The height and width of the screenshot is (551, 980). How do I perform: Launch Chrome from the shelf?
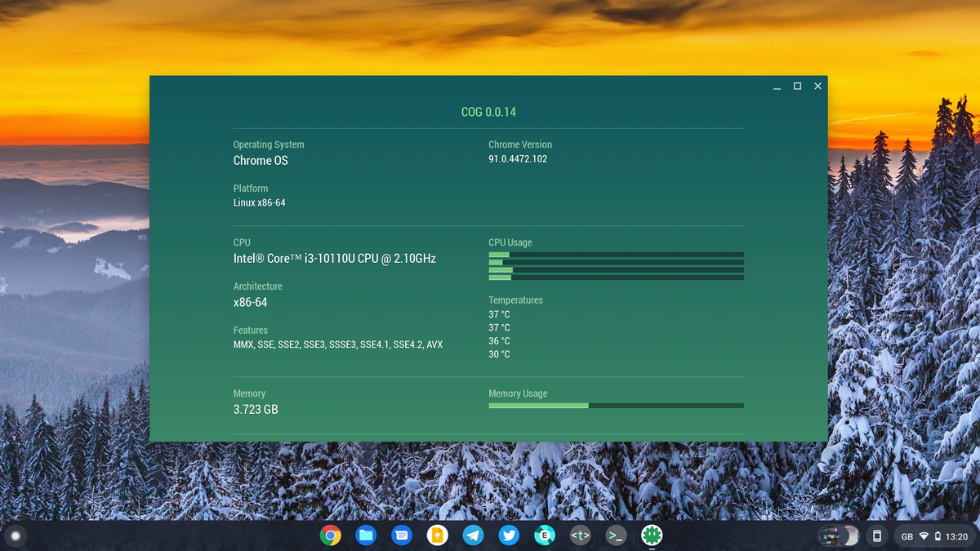pyautogui.click(x=331, y=535)
